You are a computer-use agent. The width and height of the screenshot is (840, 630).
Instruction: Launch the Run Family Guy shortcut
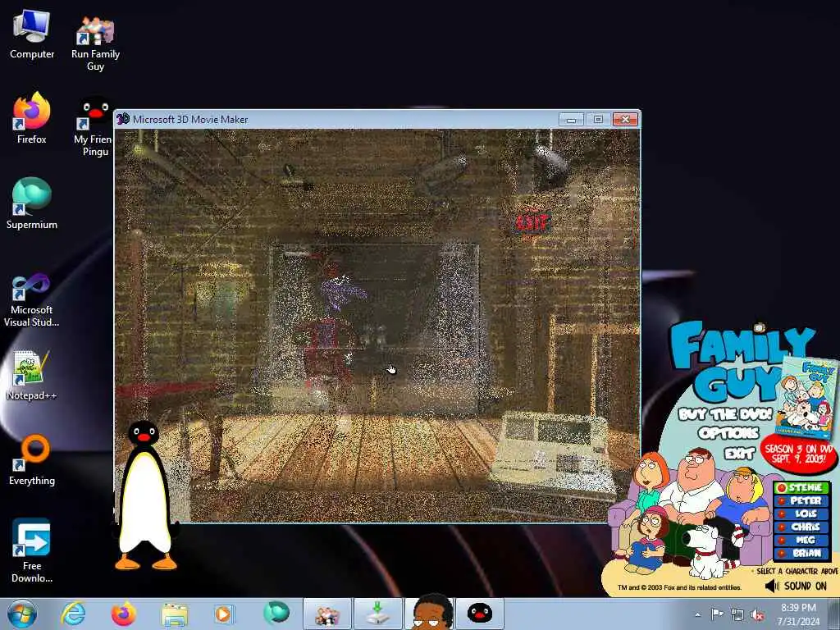click(95, 42)
